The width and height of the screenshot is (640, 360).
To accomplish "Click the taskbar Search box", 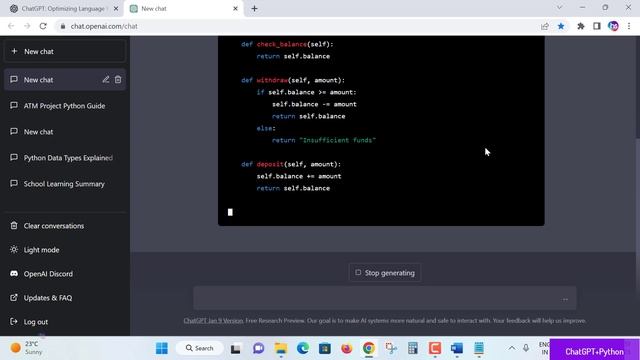I will [200, 348].
